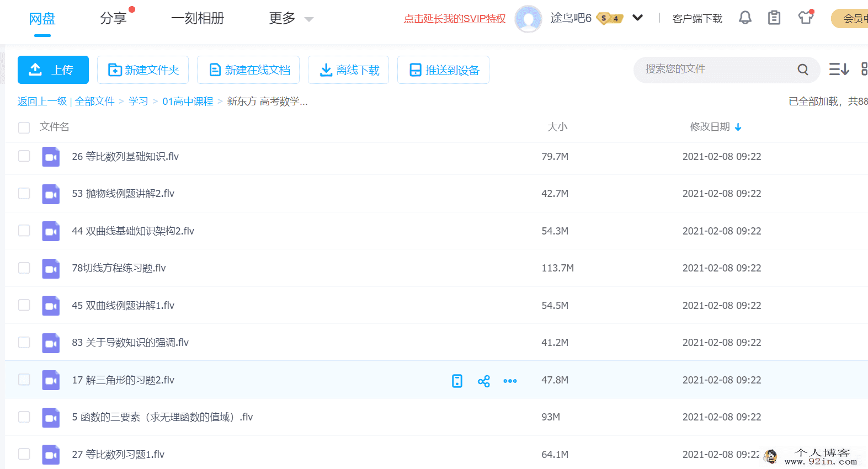Navigate to 全部文件 breadcrumb
The height and width of the screenshot is (469, 868).
point(94,102)
